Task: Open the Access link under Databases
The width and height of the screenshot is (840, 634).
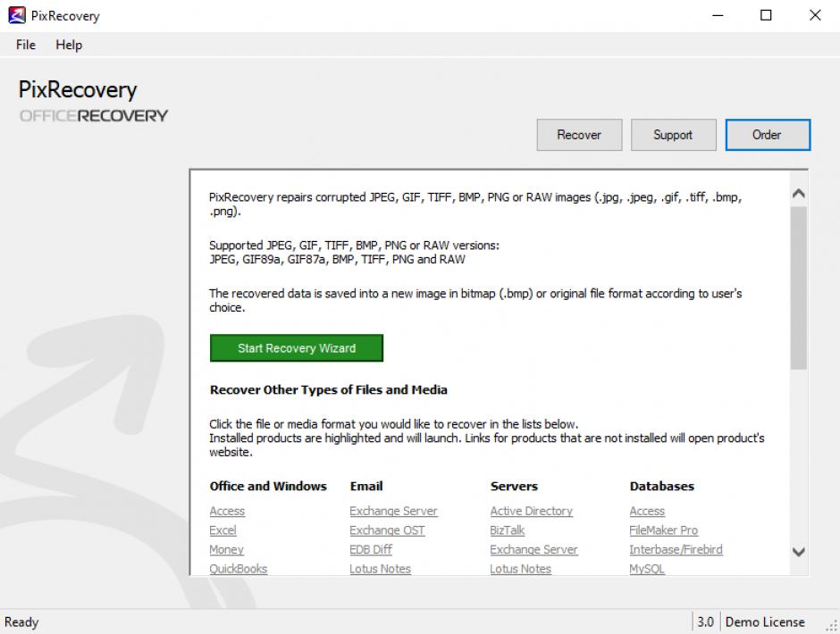Action: [647, 511]
